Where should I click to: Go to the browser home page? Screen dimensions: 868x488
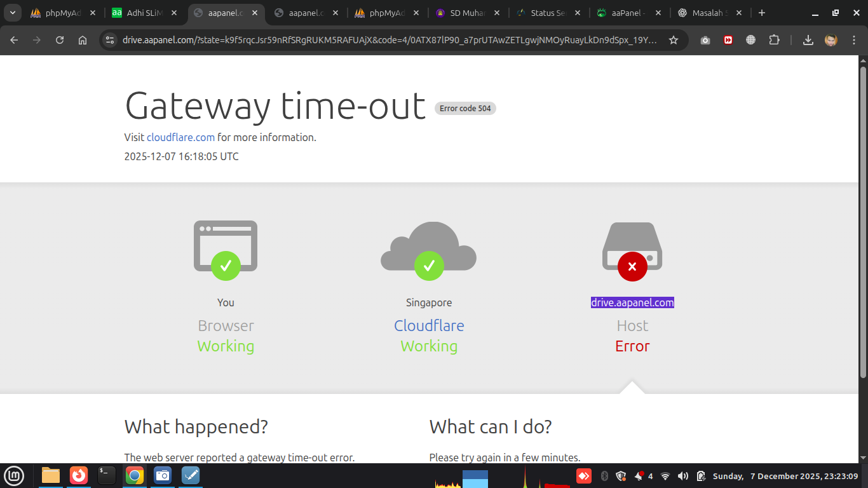coord(83,40)
